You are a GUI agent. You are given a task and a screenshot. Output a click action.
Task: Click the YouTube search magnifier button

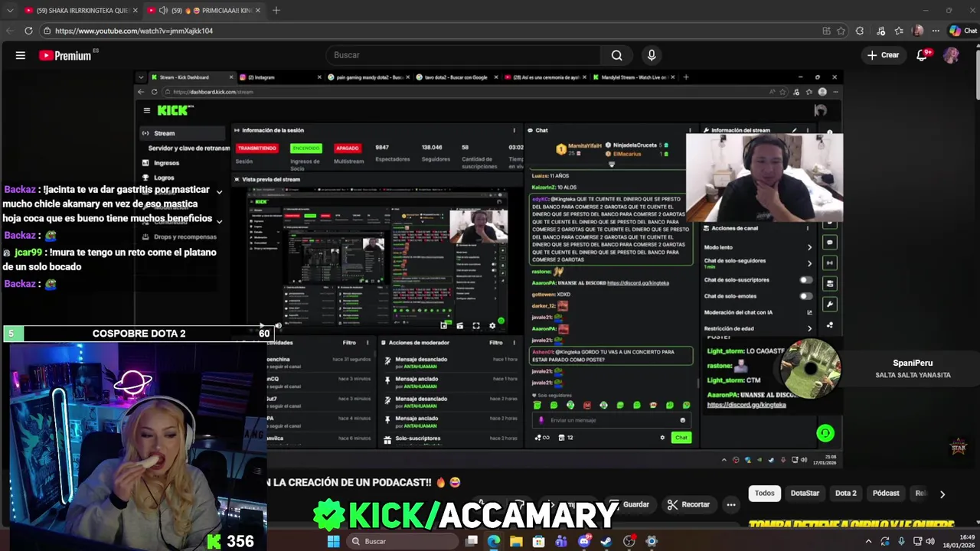pos(616,55)
